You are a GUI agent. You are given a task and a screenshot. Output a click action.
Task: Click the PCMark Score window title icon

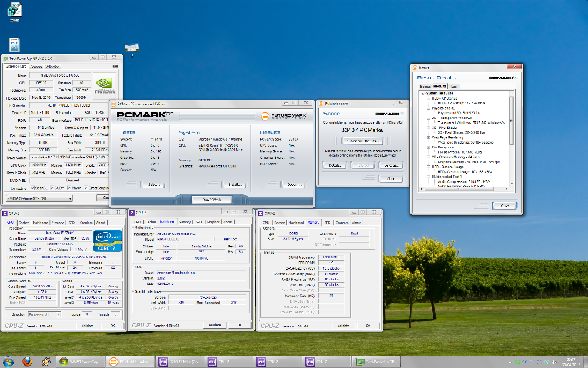pyautogui.click(x=321, y=103)
